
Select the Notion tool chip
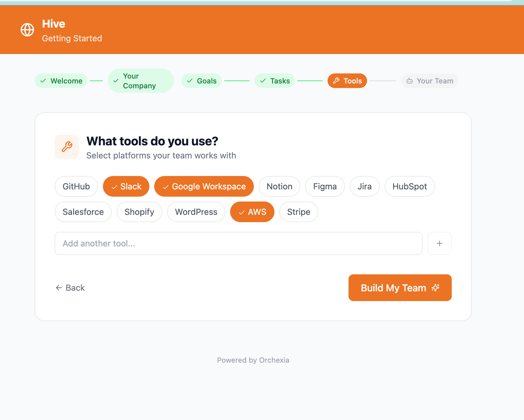pyautogui.click(x=279, y=186)
